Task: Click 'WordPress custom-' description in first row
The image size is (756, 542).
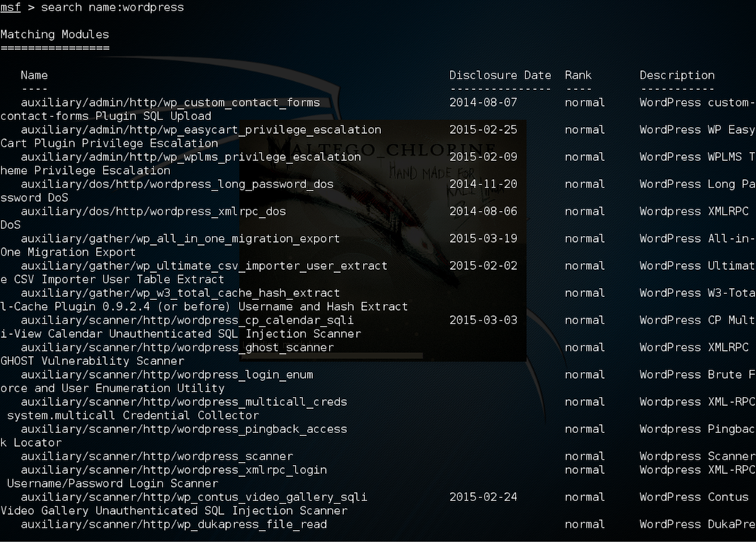Action: [x=697, y=103]
